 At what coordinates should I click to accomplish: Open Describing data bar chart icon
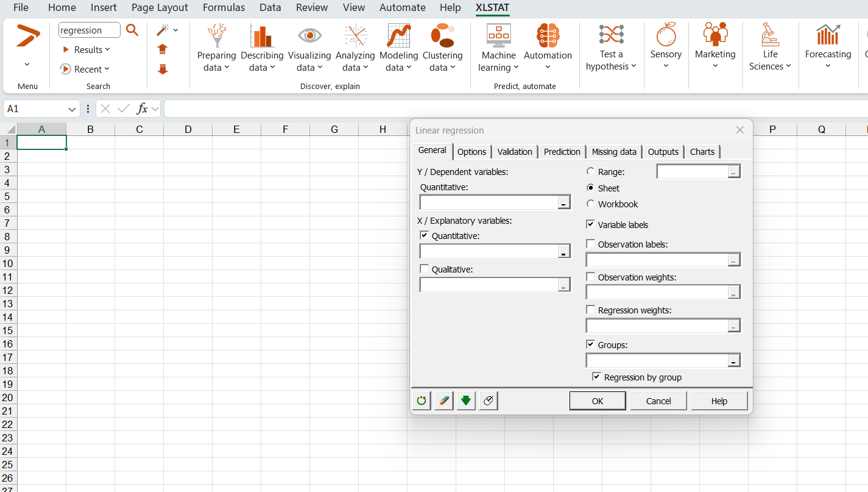click(x=262, y=35)
